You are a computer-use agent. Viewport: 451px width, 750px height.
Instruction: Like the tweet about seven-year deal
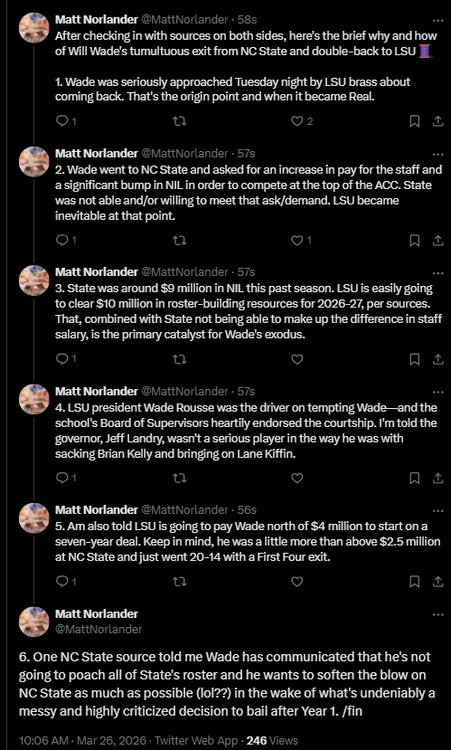tap(297, 582)
